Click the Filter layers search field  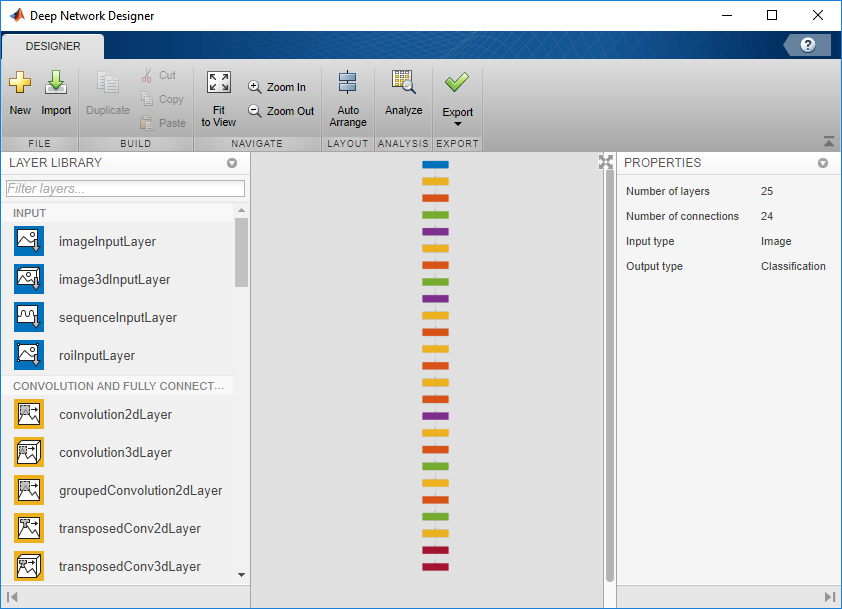click(x=125, y=188)
